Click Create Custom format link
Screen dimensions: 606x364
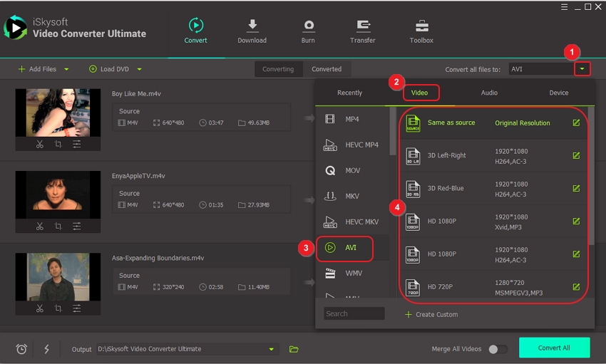click(x=431, y=314)
